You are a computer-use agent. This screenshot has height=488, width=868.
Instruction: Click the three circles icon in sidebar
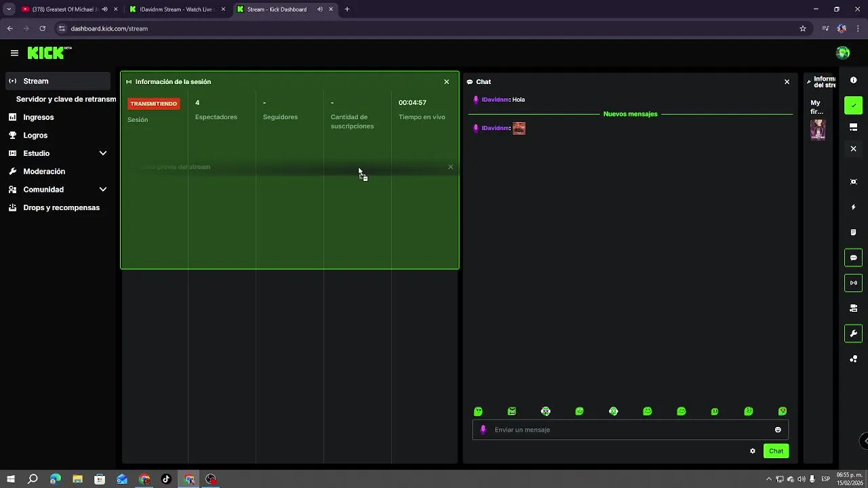[854, 359]
